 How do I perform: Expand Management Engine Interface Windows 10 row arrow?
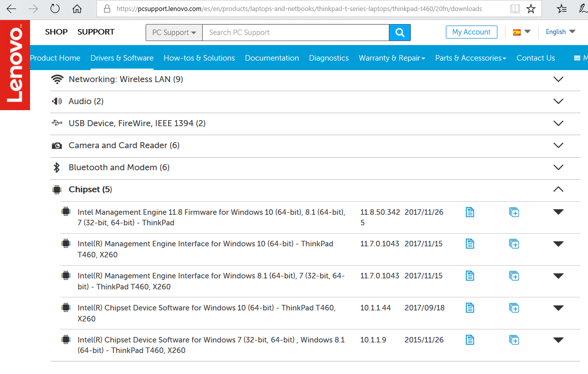coord(558,244)
